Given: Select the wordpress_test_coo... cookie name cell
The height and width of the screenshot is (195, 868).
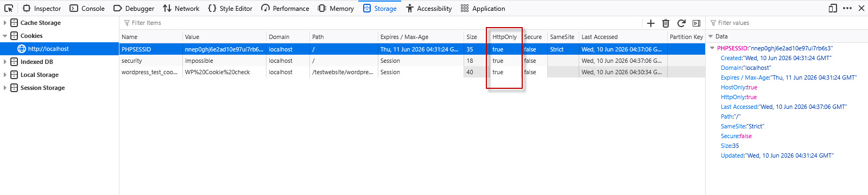Looking at the screenshot, I should pos(151,72).
